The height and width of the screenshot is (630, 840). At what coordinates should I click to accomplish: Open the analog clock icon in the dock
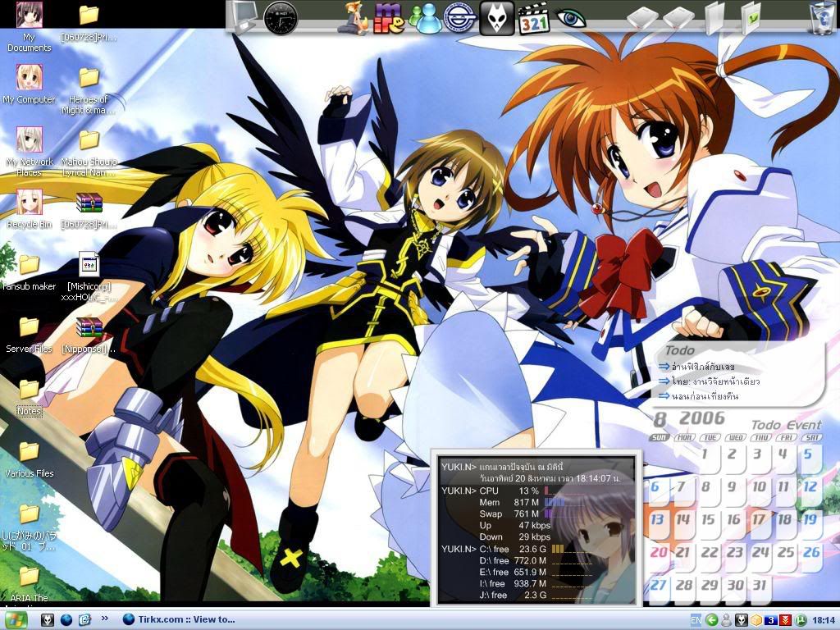point(281,18)
